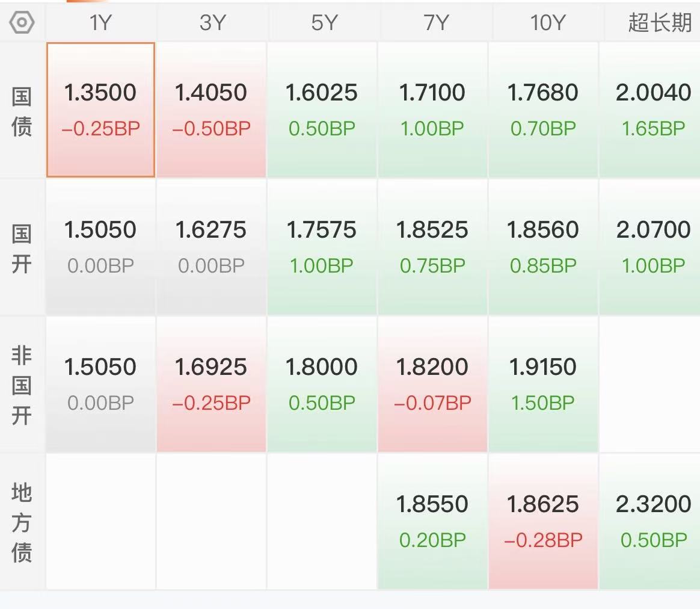The height and width of the screenshot is (609, 700).
Task: Select the 3Y column header
Action: (x=212, y=23)
